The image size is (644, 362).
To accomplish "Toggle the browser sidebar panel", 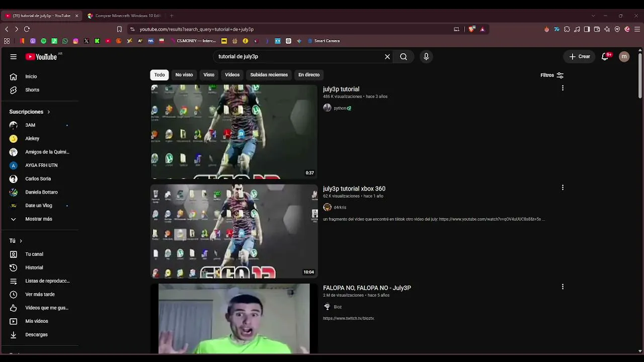I will (587, 29).
